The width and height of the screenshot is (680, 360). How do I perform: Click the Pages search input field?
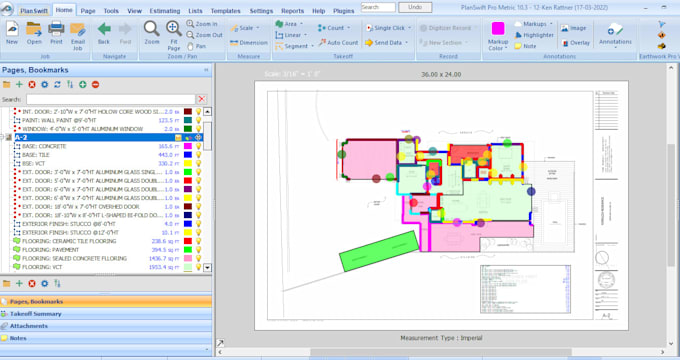pos(111,99)
